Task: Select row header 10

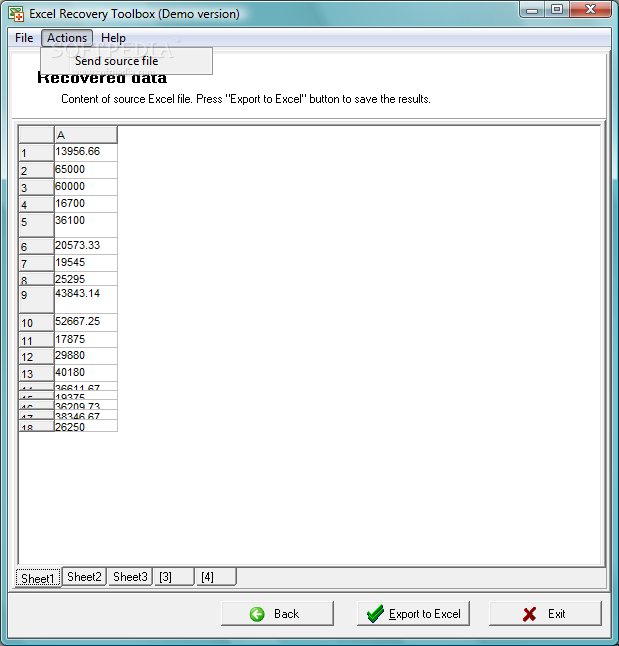Action: 37,322
